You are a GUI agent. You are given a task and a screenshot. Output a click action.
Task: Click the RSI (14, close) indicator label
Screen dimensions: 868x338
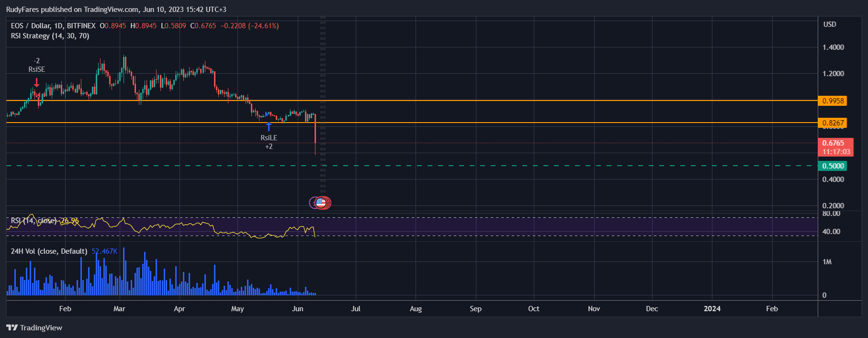[x=34, y=221]
